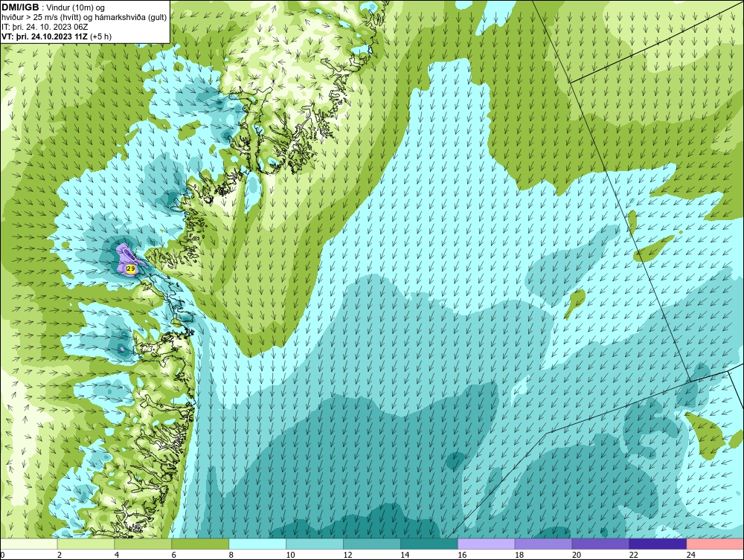Select the 4-6 m/s green legend swatch

point(143,544)
